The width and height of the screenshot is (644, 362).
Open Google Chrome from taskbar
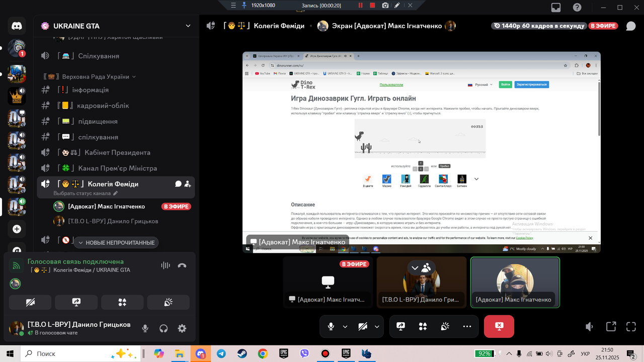click(263, 354)
